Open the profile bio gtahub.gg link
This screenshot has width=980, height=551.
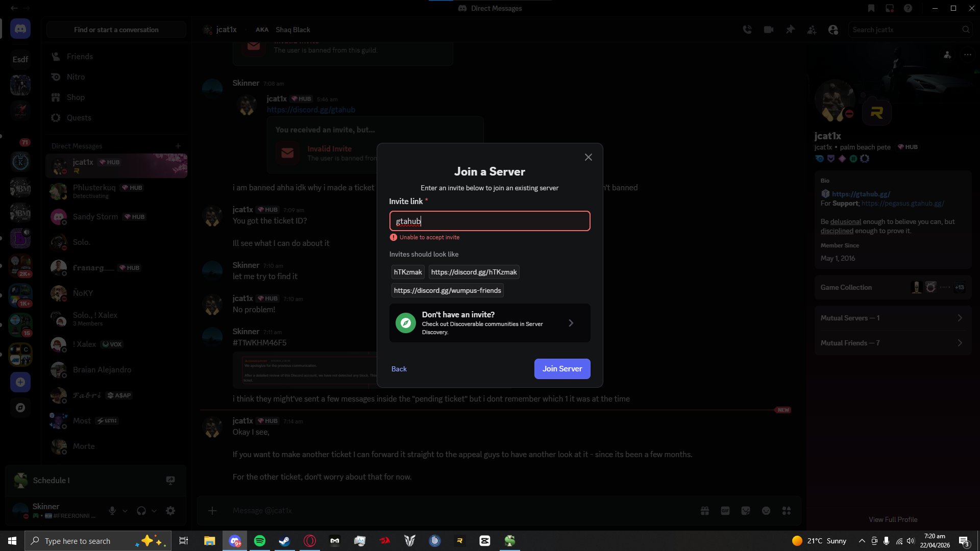[861, 194]
